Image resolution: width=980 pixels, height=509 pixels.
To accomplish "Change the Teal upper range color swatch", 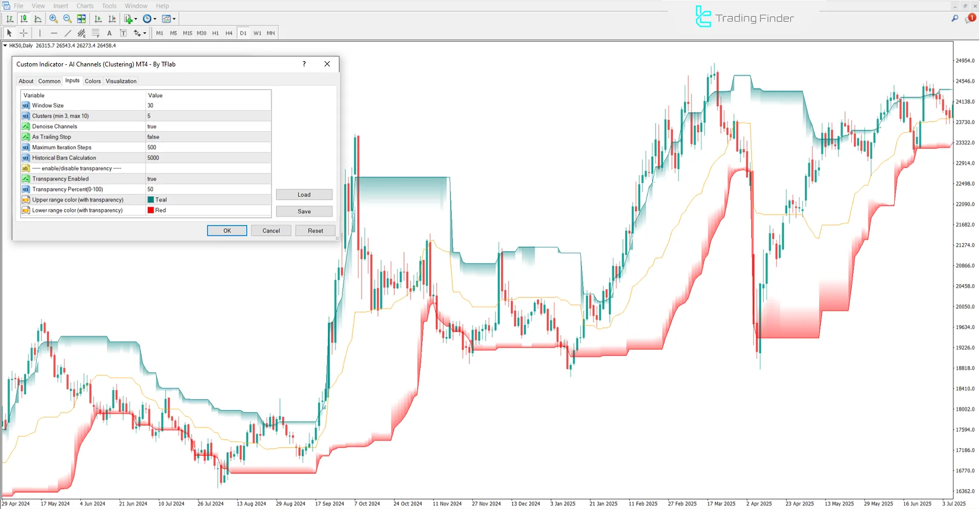I will tap(150, 199).
